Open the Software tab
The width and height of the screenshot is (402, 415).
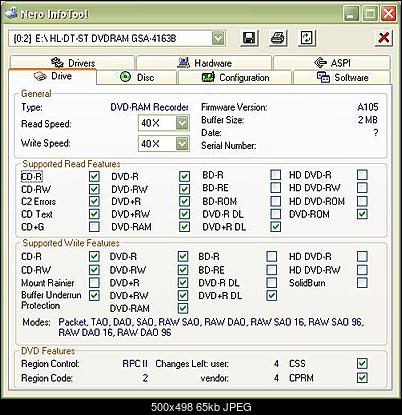pyautogui.click(x=342, y=77)
